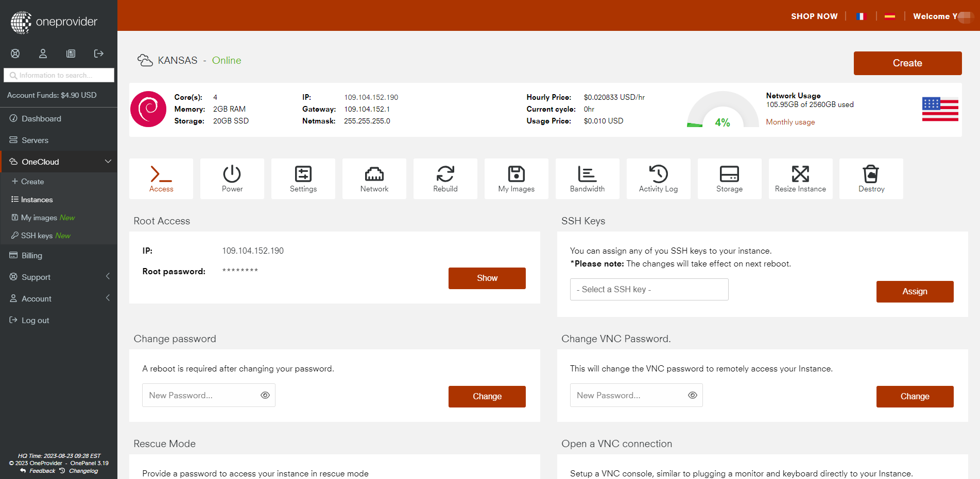Viewport: 980px width, 479px height.
Task: Open the Access terminal tab
Action: [x=161, y=179]
